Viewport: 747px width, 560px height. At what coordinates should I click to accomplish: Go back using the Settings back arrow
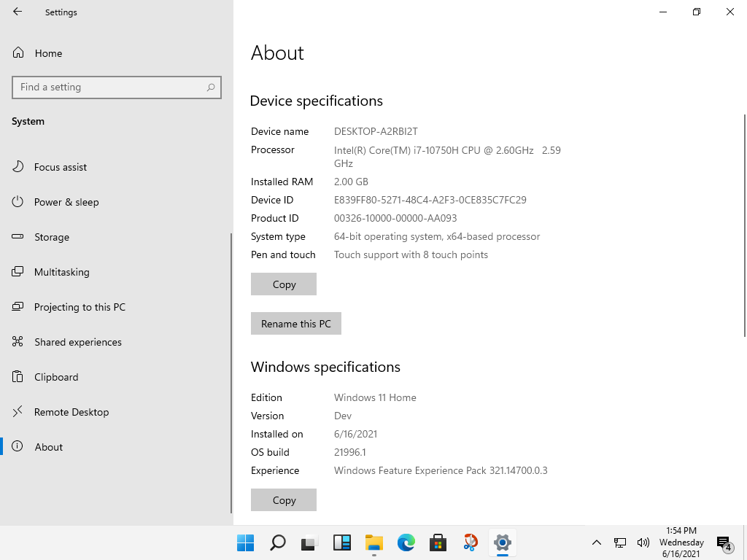pyautogui.click(x=18, y=12)
